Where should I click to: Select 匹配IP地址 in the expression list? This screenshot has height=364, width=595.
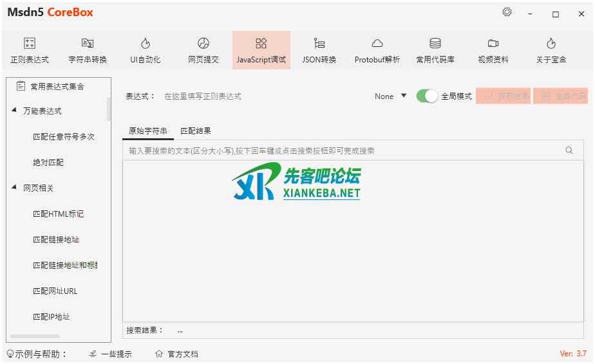(52, 316)
